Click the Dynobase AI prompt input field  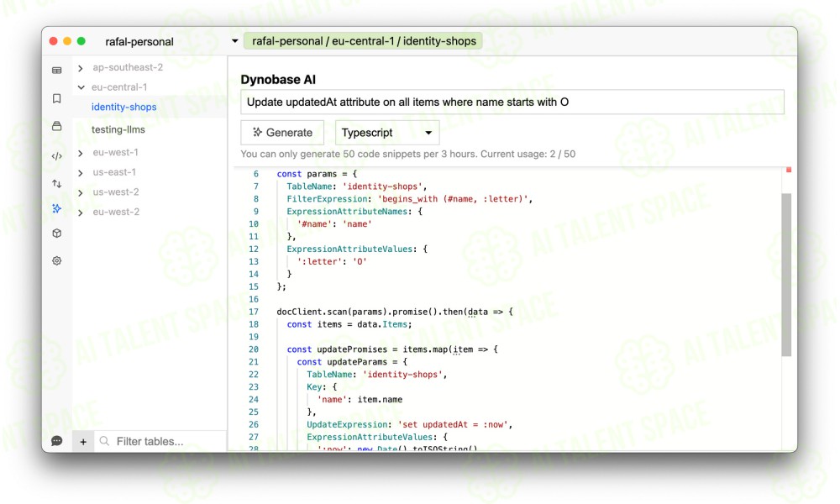512,102
